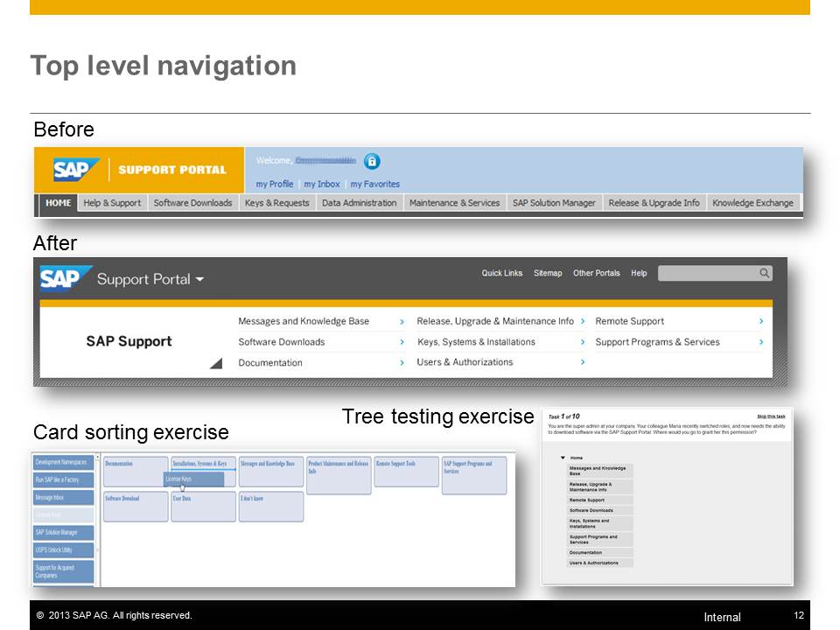The width and height of the screenshot is (840, 630).
Task: Open Keys, Systems & Installations menu entry
Action: [476, 342]
